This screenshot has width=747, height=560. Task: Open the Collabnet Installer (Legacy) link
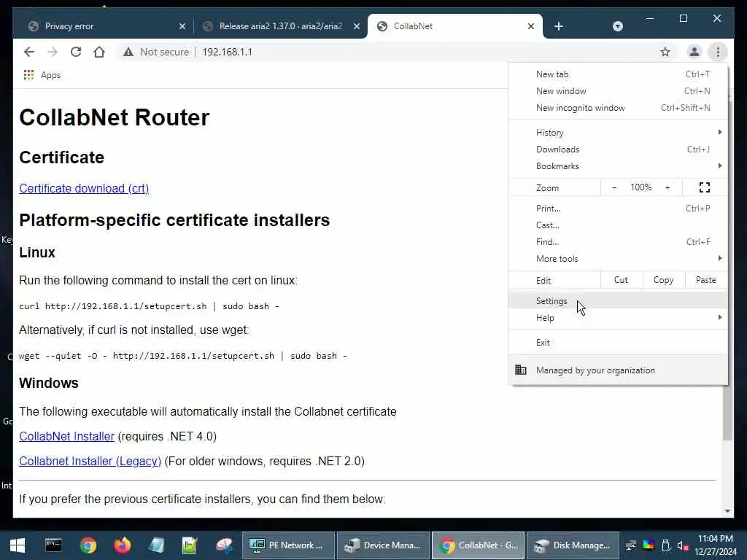tap(90, 461)
